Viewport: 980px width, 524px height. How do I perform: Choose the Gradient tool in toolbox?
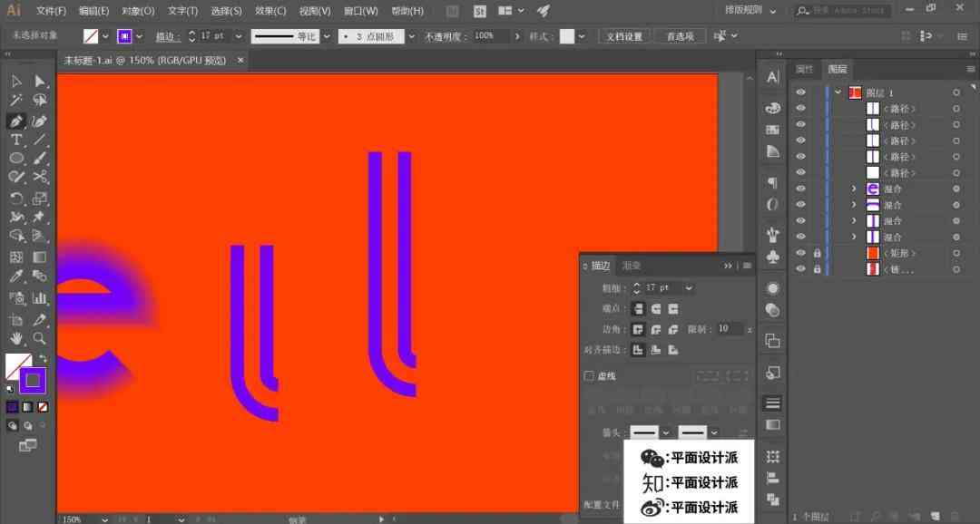pyautogui.click(x=40, y=257)
